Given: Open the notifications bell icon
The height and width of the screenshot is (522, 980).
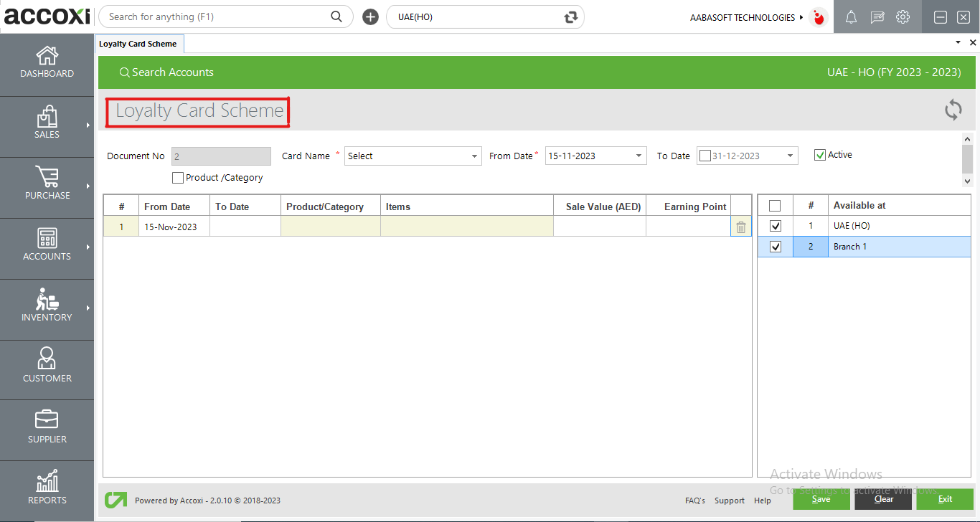Looking at the screenshot, I should point(851,17).
